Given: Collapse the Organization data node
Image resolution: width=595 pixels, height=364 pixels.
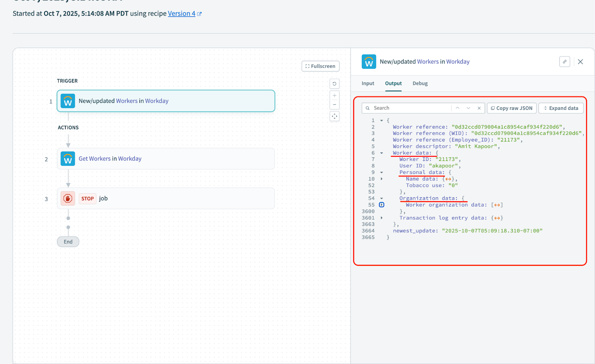Looking at the screenshot, I should 382,198.
